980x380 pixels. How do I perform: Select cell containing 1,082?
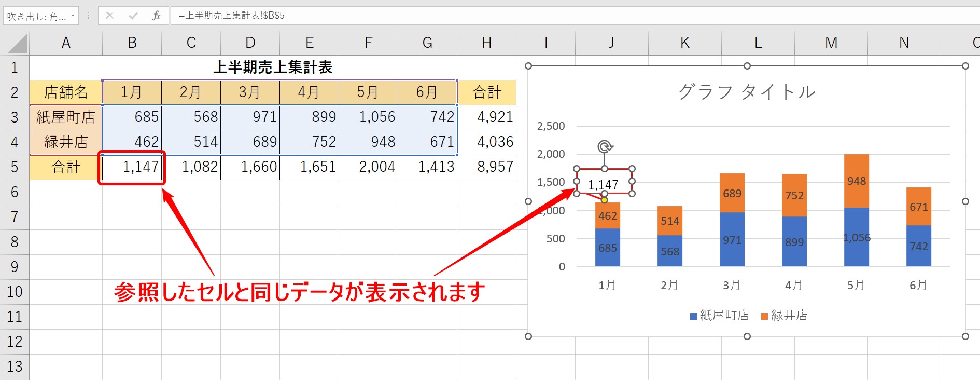(191, 167)
